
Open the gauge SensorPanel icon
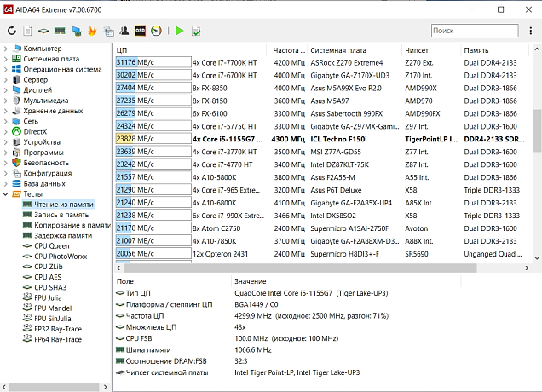click(156, 31)
